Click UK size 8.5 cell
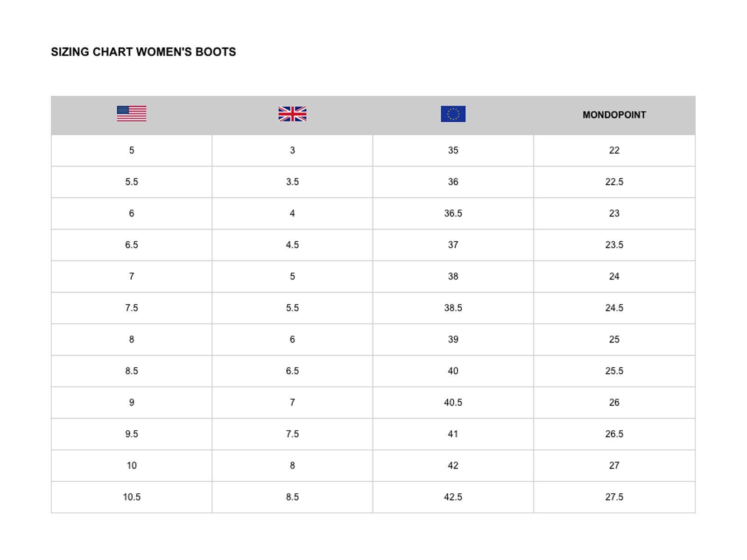The image size is (747, 560). point(292,497)
